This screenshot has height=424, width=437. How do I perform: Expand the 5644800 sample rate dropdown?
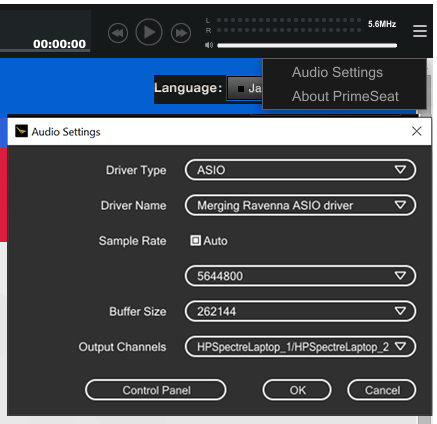click(300, 276)
